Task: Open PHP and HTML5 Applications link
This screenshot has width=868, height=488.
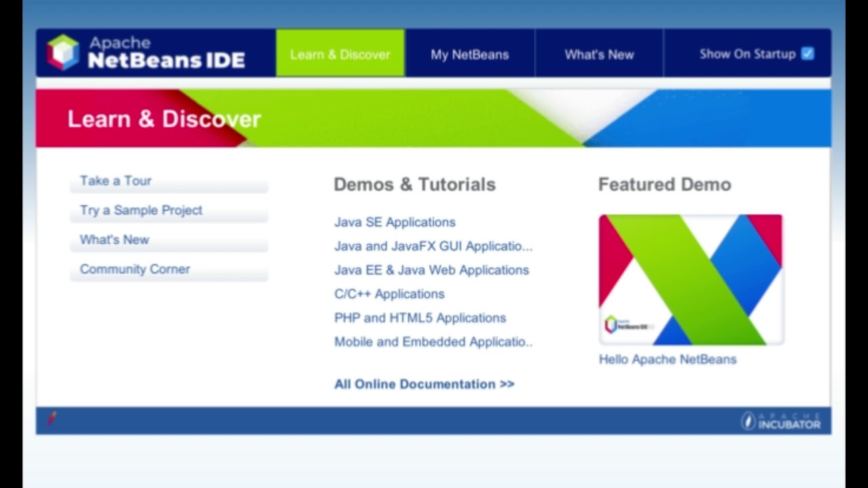Action: click(x=420, y=318)
